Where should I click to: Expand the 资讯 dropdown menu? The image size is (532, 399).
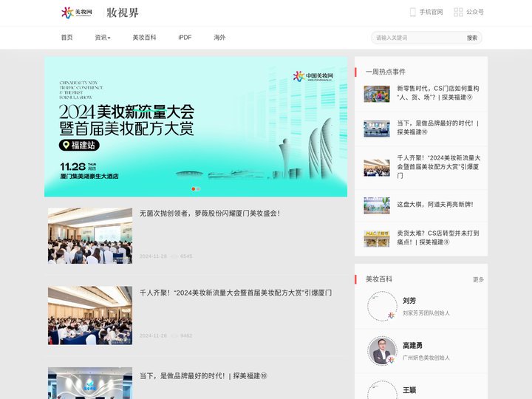(103, 38)
